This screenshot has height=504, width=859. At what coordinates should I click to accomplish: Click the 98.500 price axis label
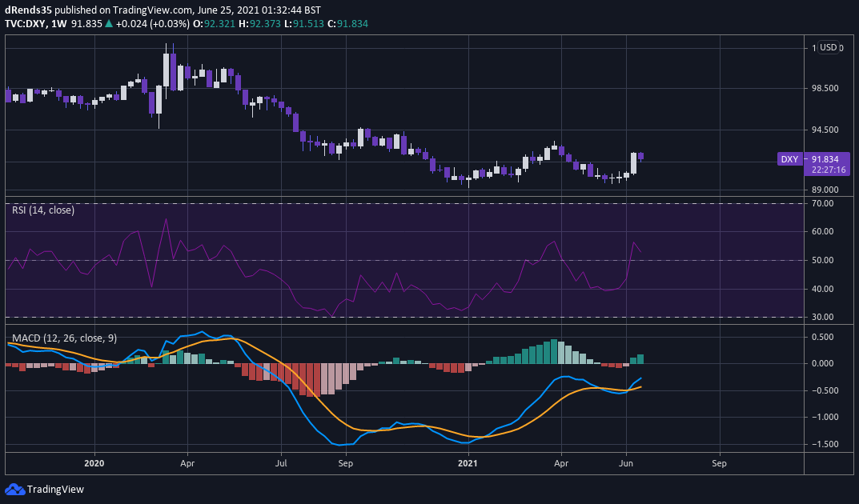[x=825, y=88]
